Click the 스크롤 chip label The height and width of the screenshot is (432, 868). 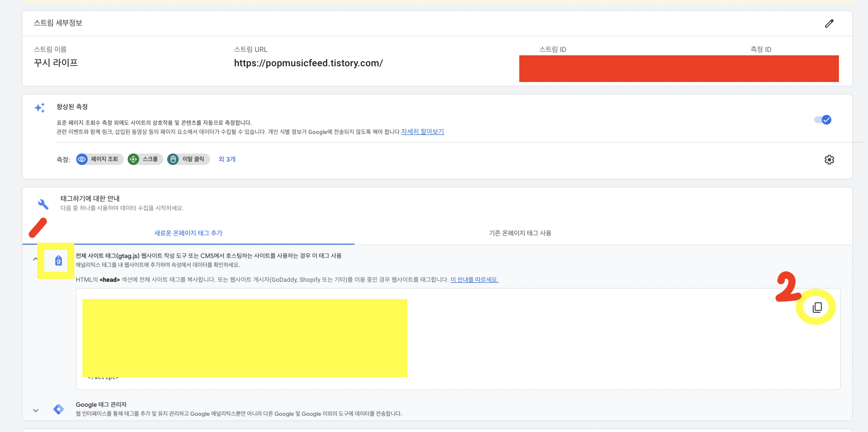pyautogui.click(x=150, y=159)
